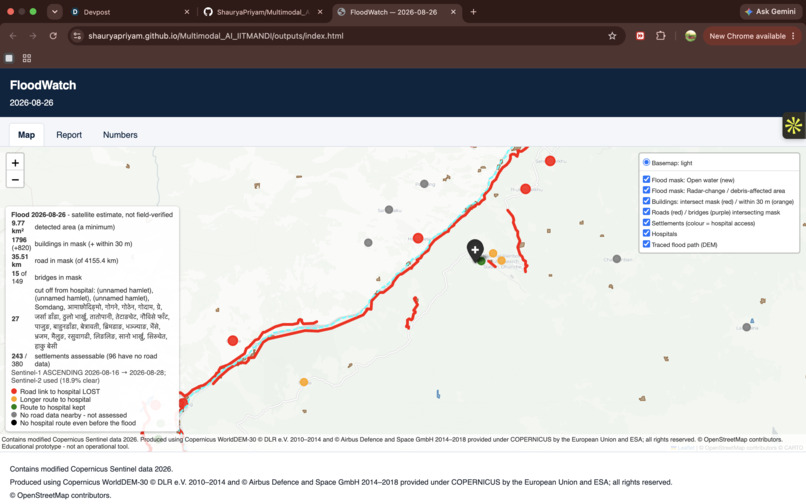Toggle Radar-change debris-affected area layer
Image resolution: width=806 pixels, height=504 pixels.
click(x=646, y=190)
